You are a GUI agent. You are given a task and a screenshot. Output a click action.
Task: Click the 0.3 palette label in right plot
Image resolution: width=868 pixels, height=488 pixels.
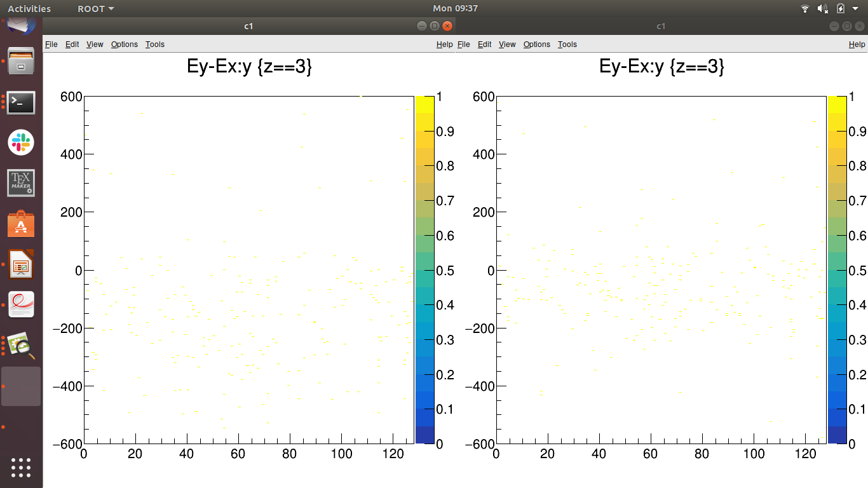point(857,340)
